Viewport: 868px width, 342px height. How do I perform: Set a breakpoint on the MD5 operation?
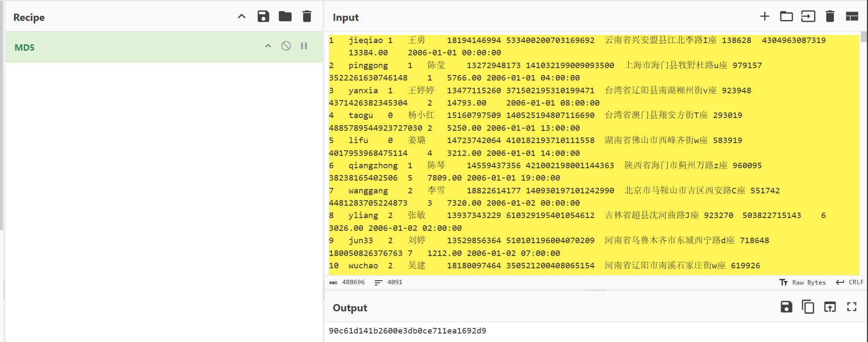(x=304, y=46)
